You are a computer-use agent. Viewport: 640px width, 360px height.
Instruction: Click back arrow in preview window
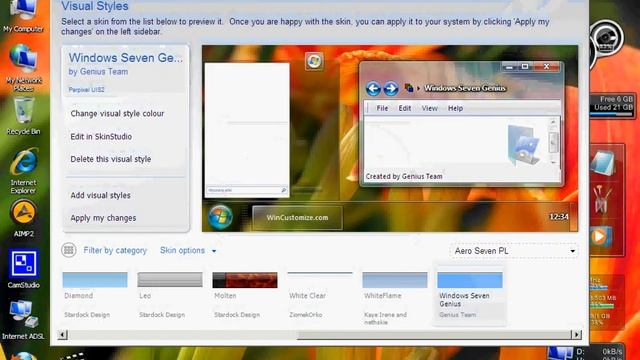tap(373, 89)
